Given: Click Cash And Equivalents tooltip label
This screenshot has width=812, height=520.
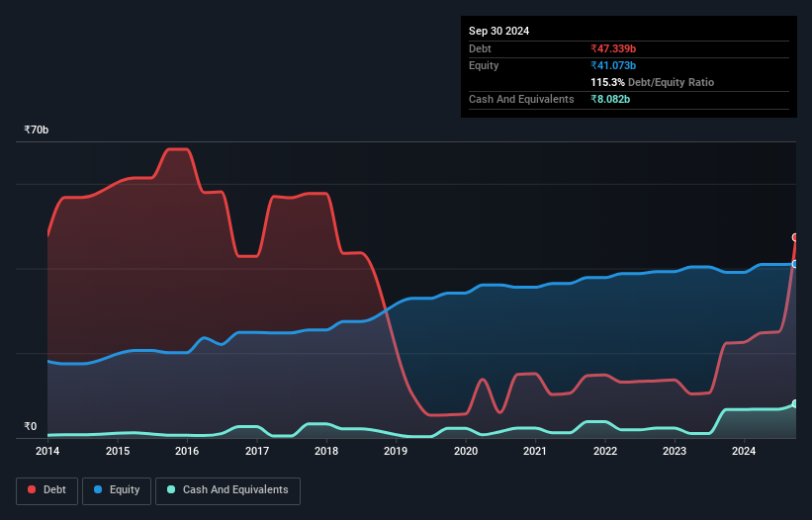Looking at the screenshot, I should [521, 99].
